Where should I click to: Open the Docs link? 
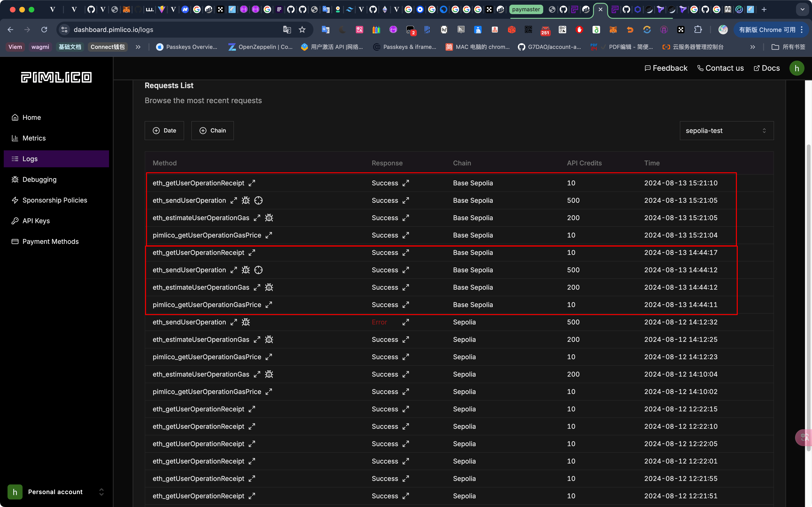[x=767, y=68]
